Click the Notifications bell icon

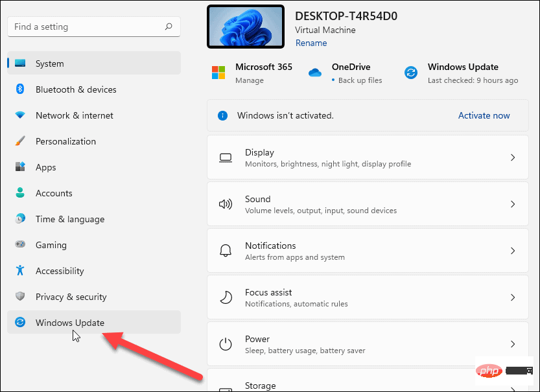[x=226, y=251]
